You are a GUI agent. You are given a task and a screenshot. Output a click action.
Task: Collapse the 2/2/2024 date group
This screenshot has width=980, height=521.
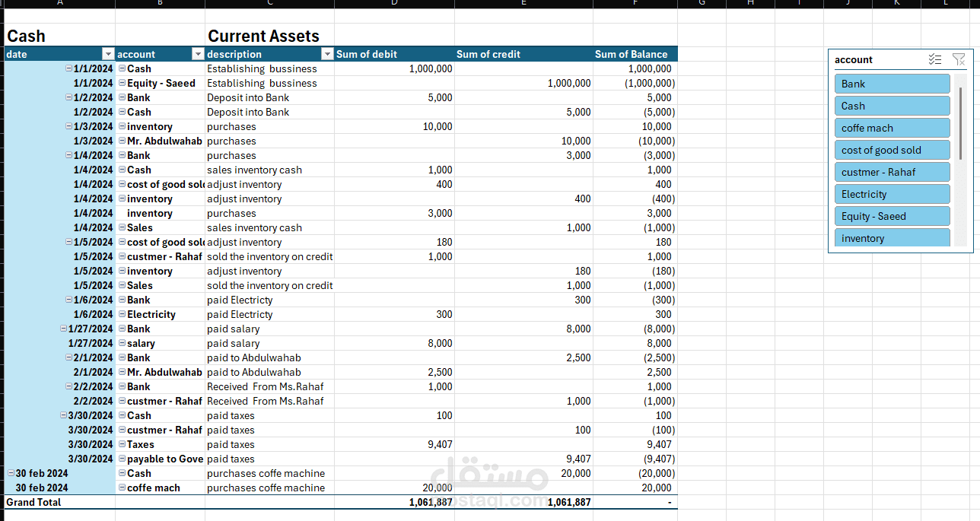pos(68,386)
